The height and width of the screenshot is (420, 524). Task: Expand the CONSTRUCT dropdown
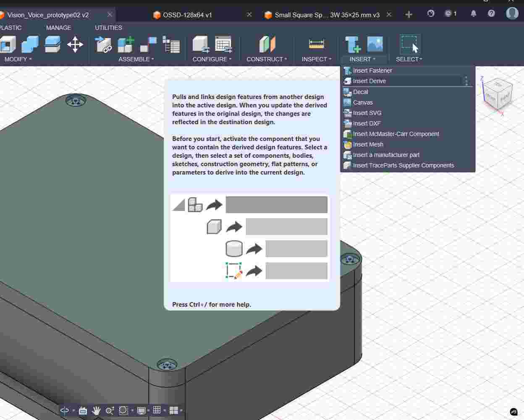click(x=267, y=59)
